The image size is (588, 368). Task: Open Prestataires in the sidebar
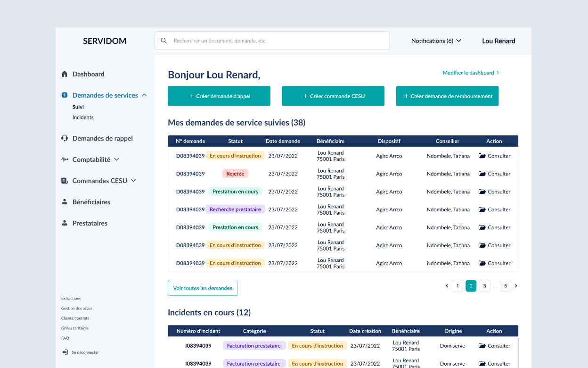click(x=90, y=223)
